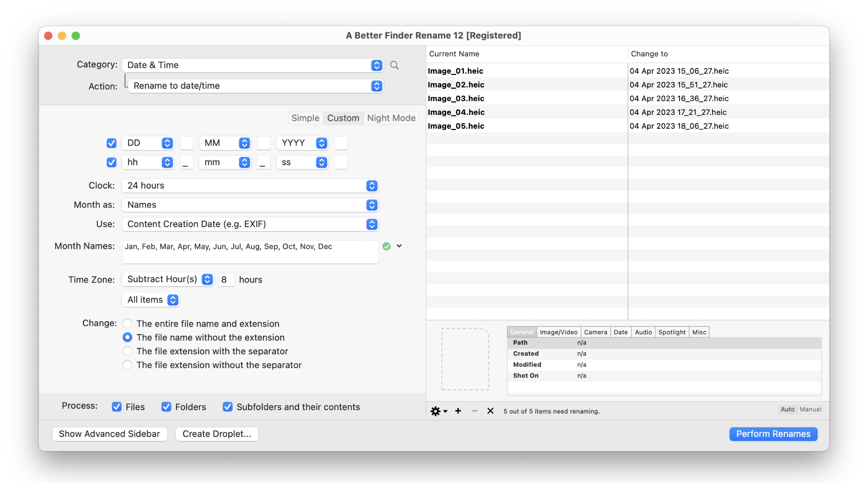Viewport: 868px width, 483px height.
Task: Open the Clock 24 hours dropdown
Action: 250,186
